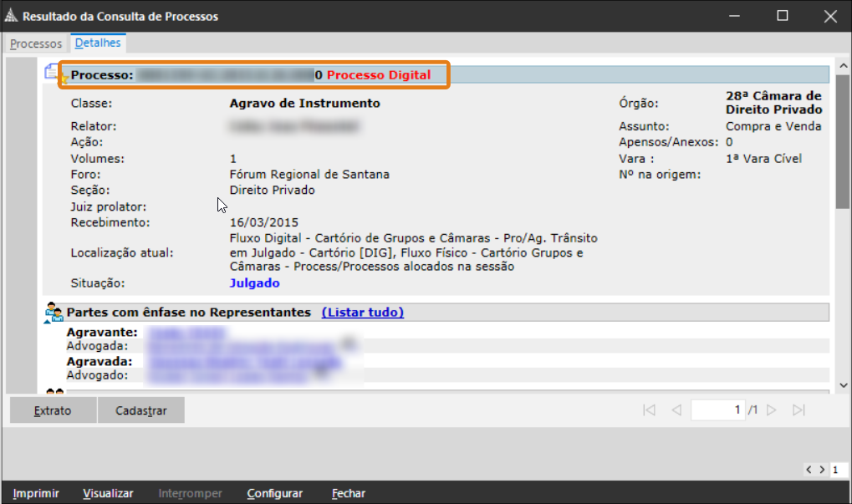Click the application logo in title bar
The height and width of the screenshot is (504, 852).
11,16
